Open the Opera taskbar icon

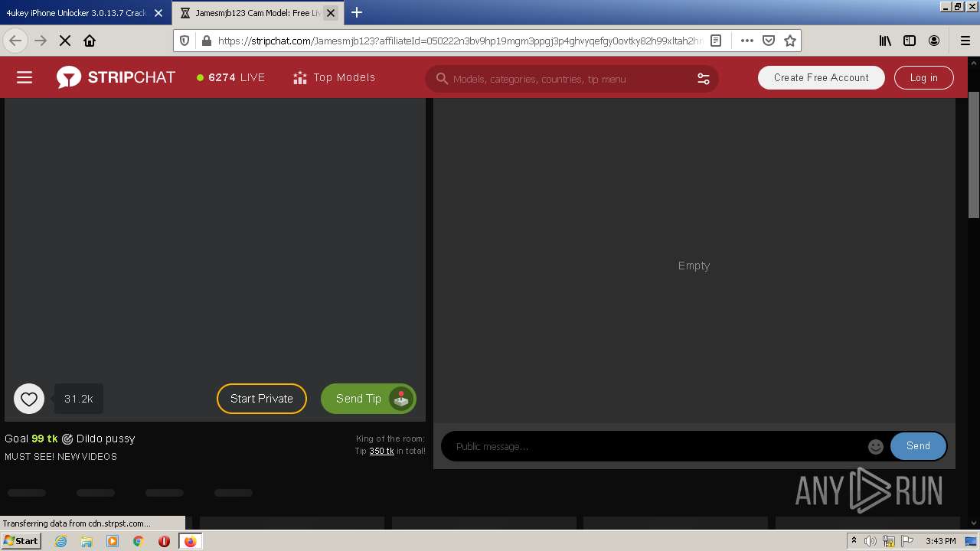tap(164, 541)
